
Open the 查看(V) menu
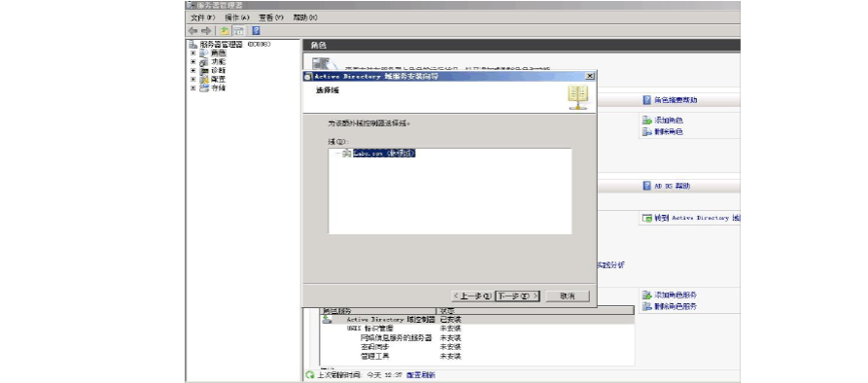click(271, 17)
